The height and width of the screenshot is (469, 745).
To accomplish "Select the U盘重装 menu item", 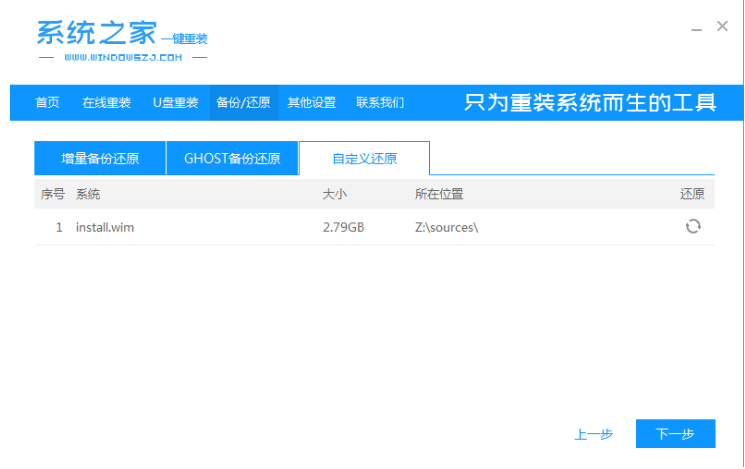I will pos(175,103).
